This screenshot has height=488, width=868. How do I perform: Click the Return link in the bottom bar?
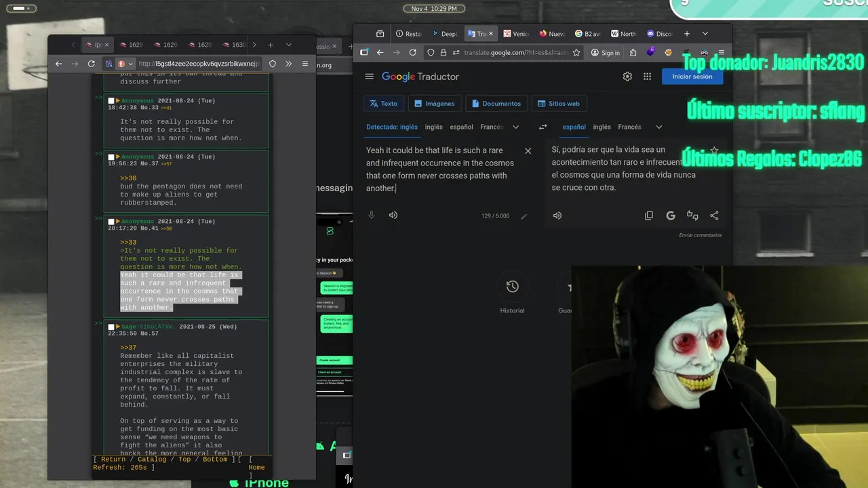[113, 460]
